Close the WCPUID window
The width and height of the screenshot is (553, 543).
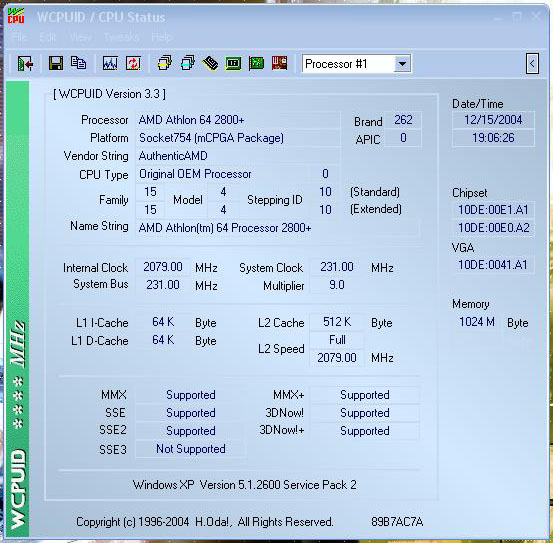[536, 16]
